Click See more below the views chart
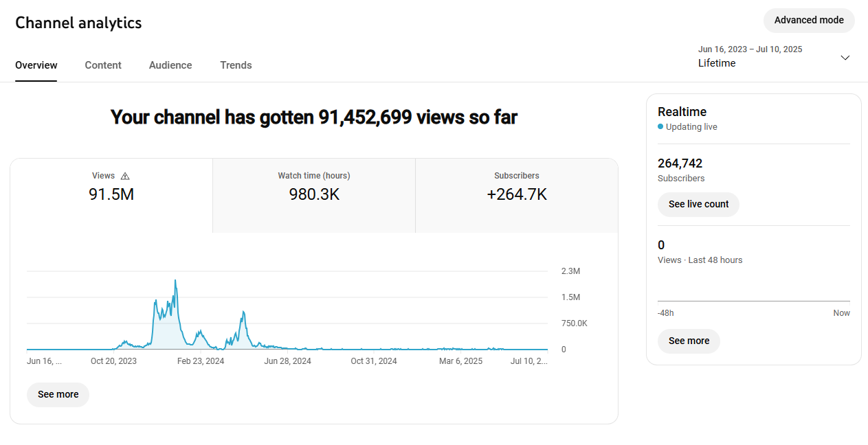Image resolution: width=868 pixels, height=445 pixels. coord(58,394)
